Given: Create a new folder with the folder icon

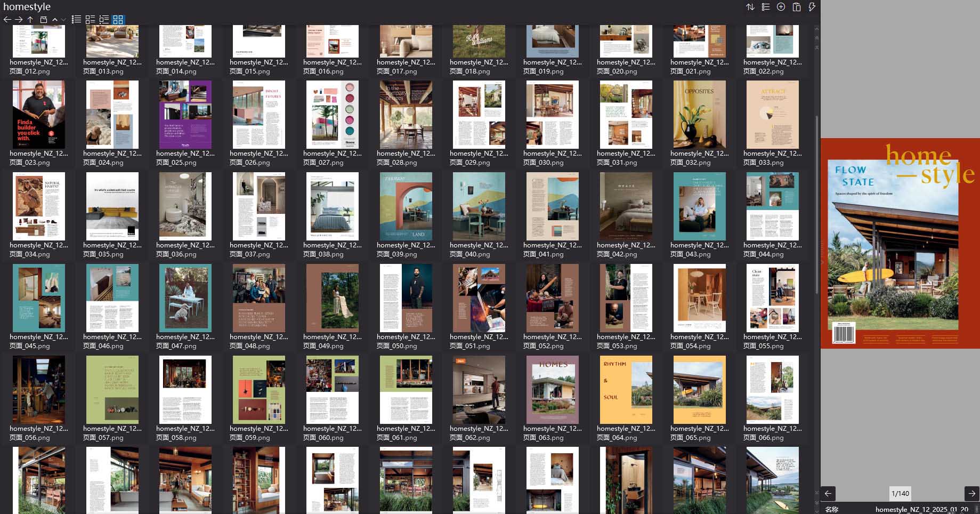Looking at the screenshot, I should click(x=43, y=19).
